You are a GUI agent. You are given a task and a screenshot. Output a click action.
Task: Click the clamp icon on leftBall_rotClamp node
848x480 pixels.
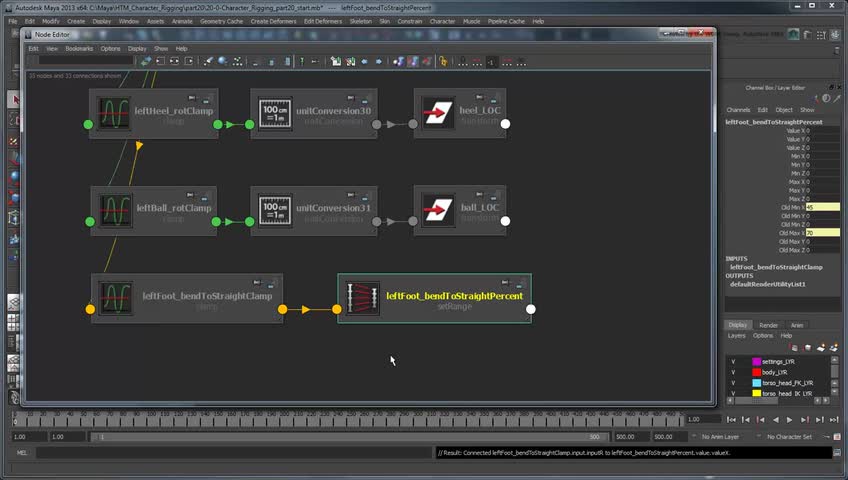click(x=116, y=210)
